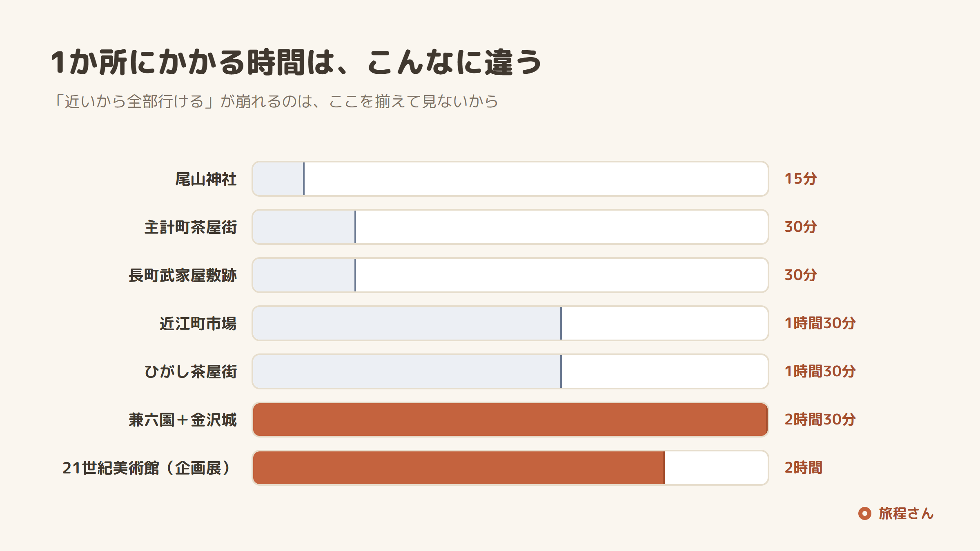Select the ひがし茶屋街 label
980x551 pixels.
[190, 372]
